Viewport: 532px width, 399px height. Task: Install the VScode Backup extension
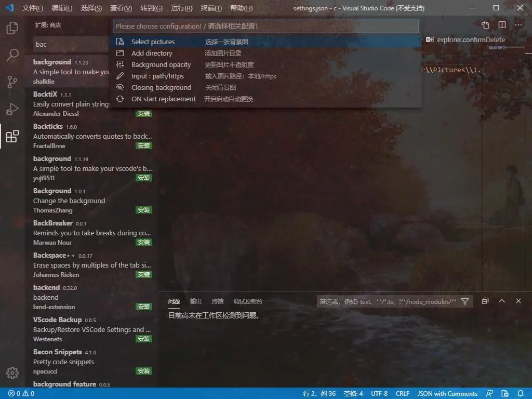[144, 339]
